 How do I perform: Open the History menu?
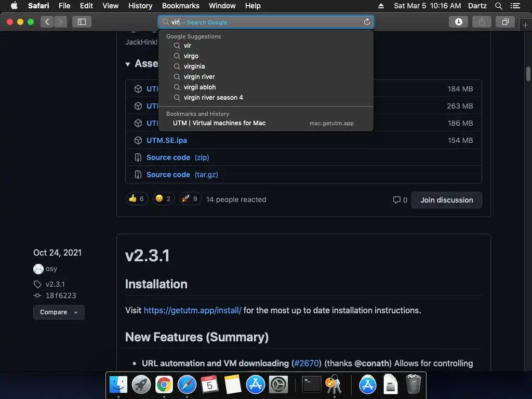[x=140, y=6]
